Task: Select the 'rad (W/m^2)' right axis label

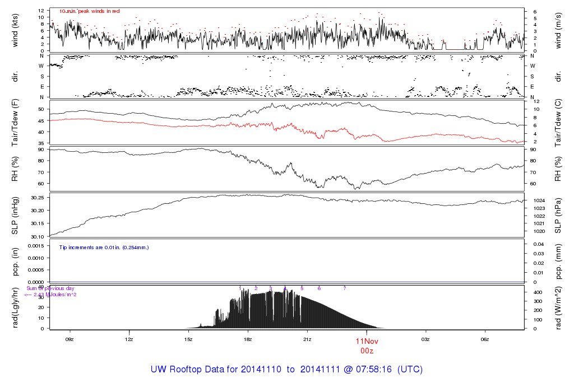Action: 559,307
